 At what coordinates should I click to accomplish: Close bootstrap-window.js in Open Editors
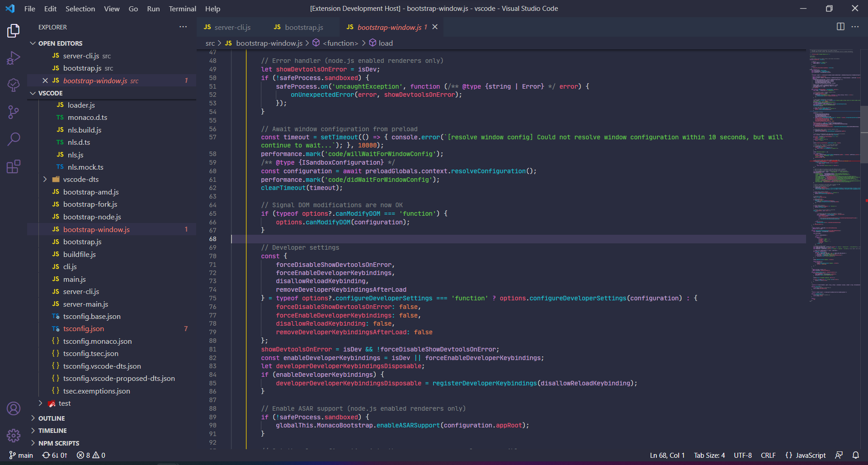pyautogui.click(x=45, y=81)
